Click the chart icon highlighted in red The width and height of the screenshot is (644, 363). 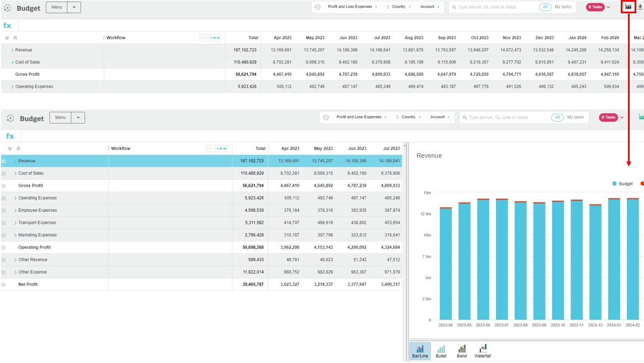point(628,7)
